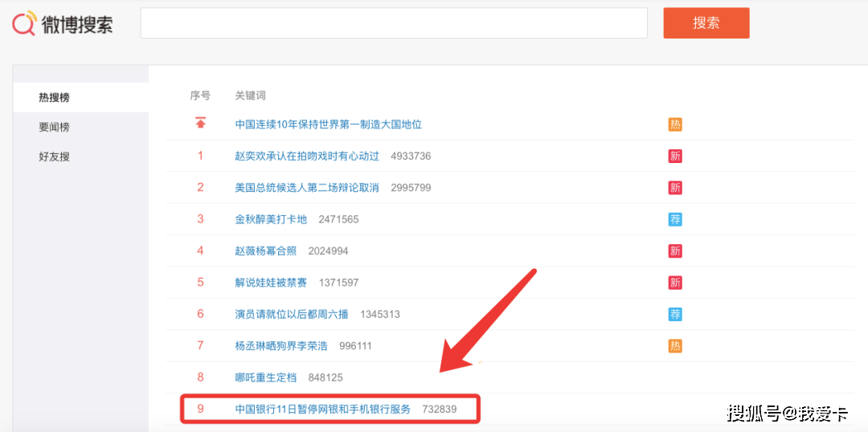Open 哪吒重生定档 topic link
The image size is (868, 432).
[266, 377]
